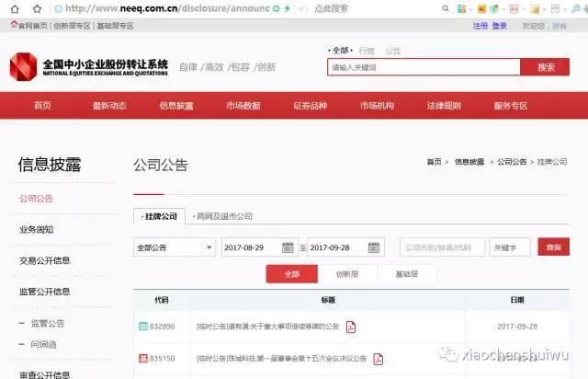Open the 业务通知 sidebar link

[37, 229]
